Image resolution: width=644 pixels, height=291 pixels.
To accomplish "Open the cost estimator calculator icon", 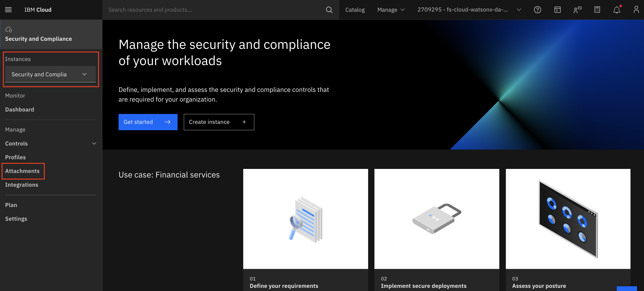I will pos(597,10).
